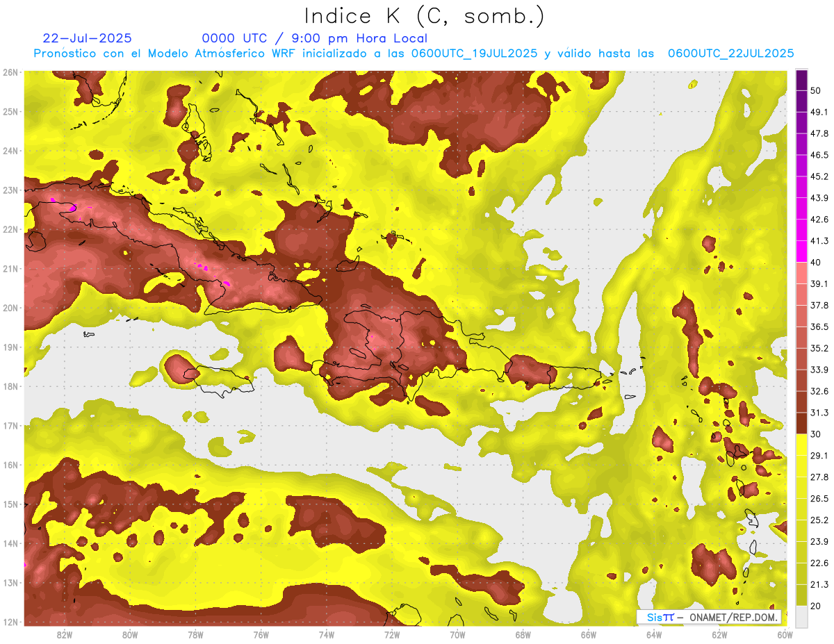
Task: Click the "0600UTC_22JUL2025" valid-until time text
Action: click(730, 53)
